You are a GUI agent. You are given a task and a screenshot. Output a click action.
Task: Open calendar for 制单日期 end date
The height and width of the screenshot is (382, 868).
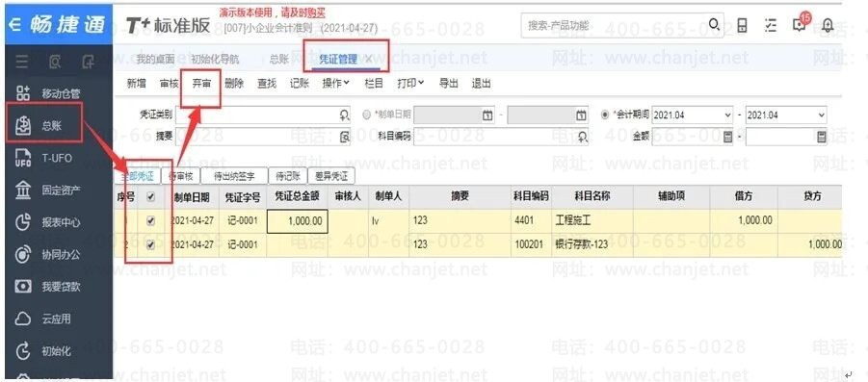581,115
